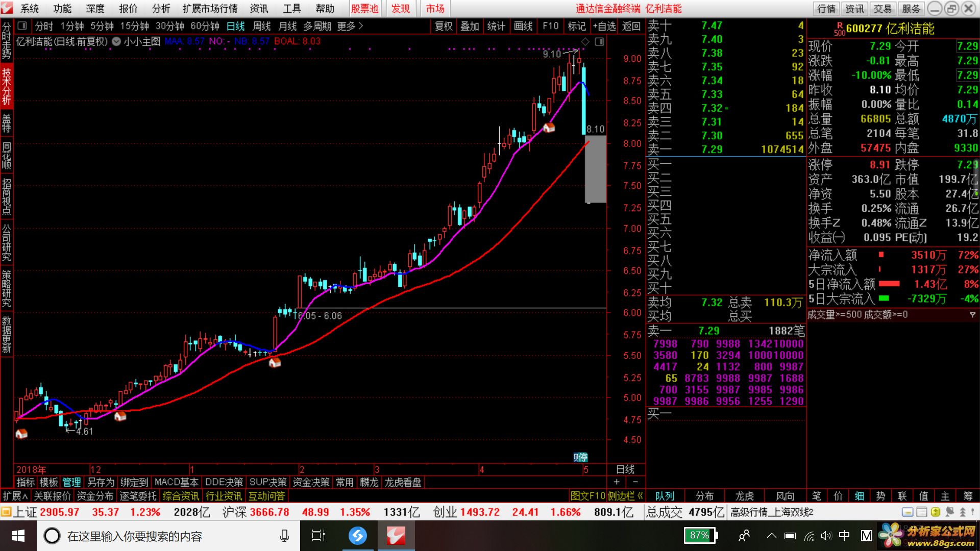
Task: Switch to the 龙虎 tab
Action: [745, 496]
